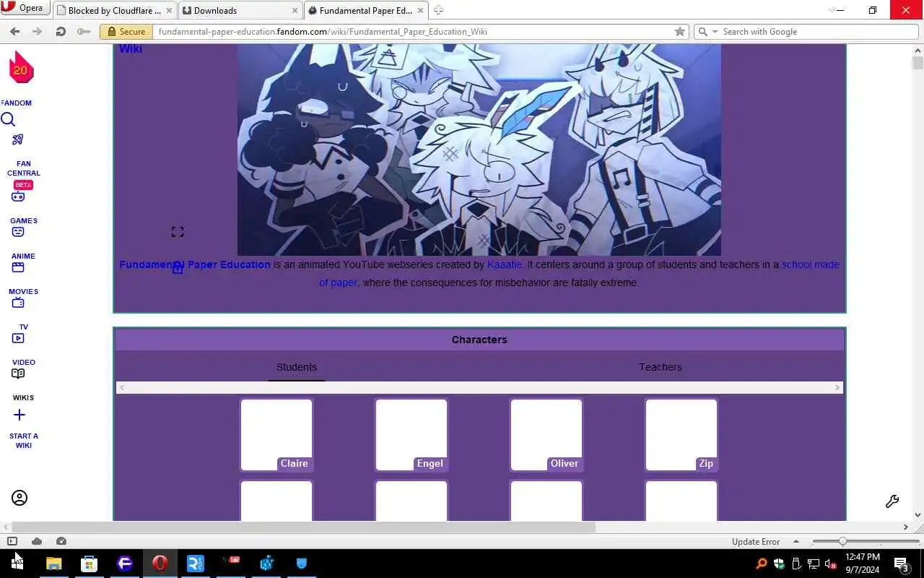
Task: Open Claire character card
Action: (x=276, y=435)
